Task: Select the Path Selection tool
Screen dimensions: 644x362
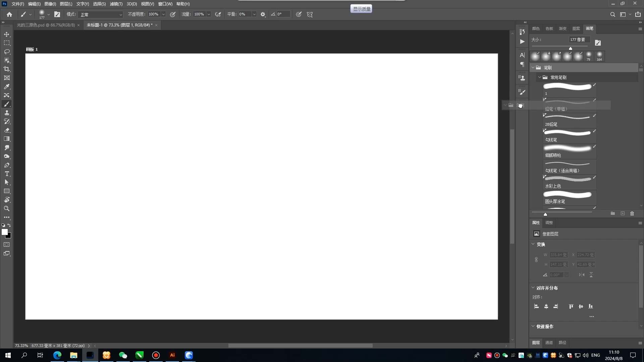Action: tap(7, 182)
